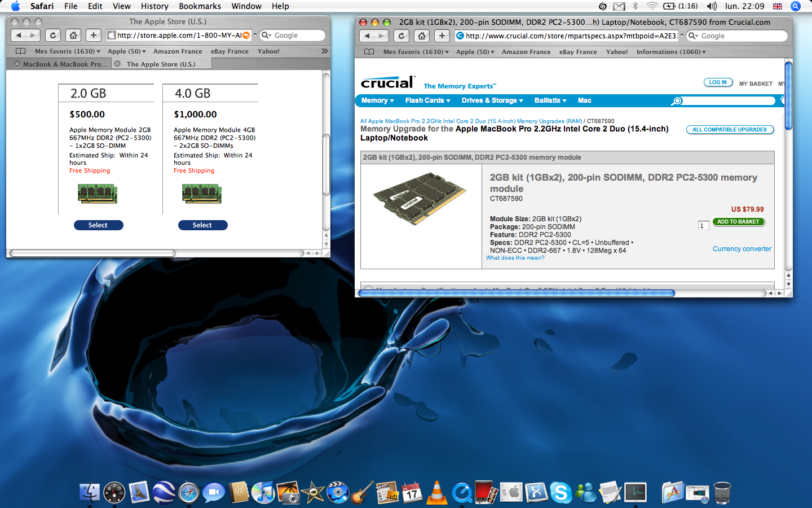The height and width of the screenshot is (508, 812).
Task: Open the Currency converter link
Action: pyautogui.click(x=742, y=249)
